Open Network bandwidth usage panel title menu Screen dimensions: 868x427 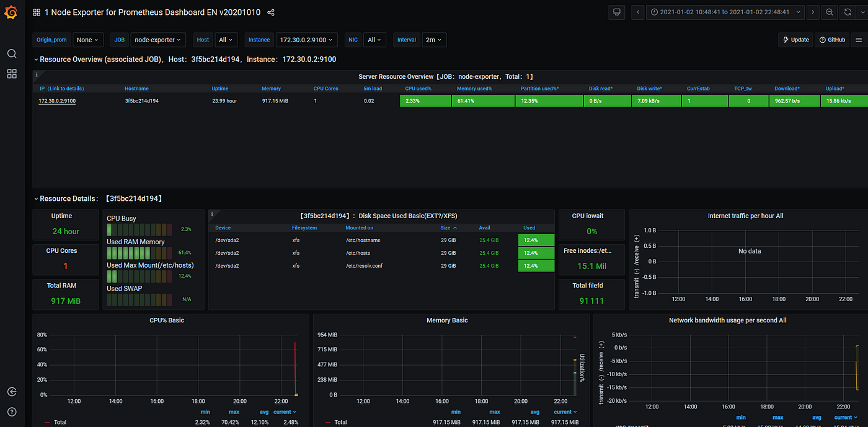[x=728, y=320]
